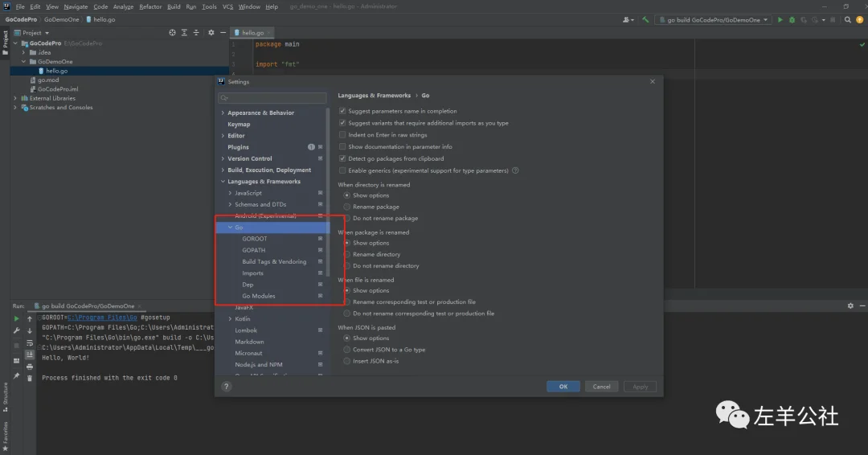The height and width of the screenshot is (455, 868).
Task: Expand Build, Execution, Deployment node
Action: point(223,170)
